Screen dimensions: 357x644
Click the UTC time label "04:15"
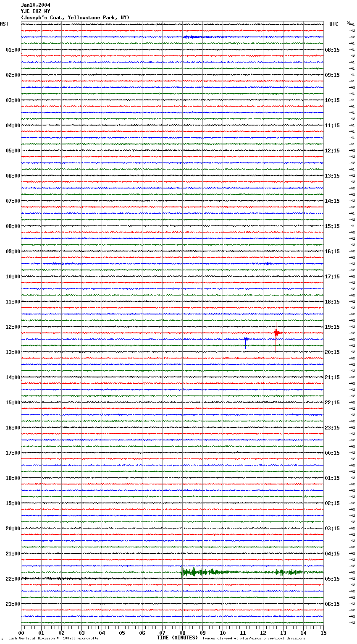(x=332, y=554)
